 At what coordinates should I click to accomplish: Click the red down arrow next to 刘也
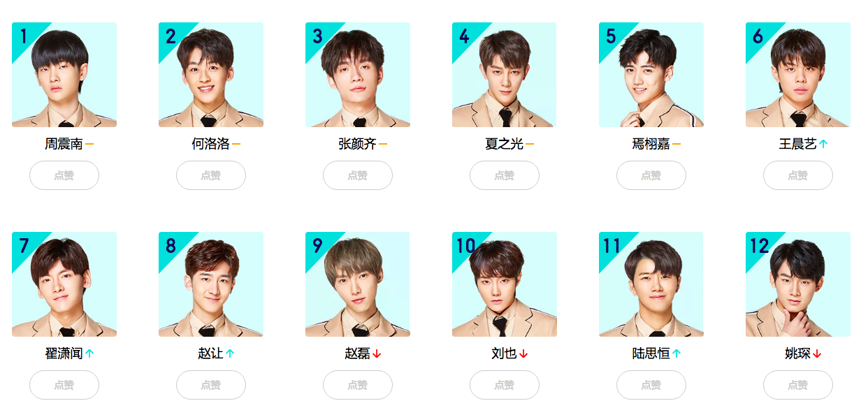pos(524,354)
